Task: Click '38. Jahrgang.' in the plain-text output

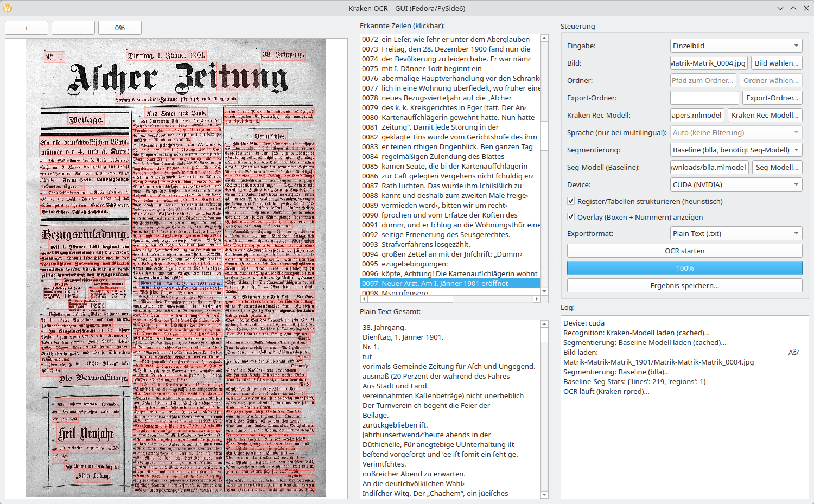Action: pos(384,327)
